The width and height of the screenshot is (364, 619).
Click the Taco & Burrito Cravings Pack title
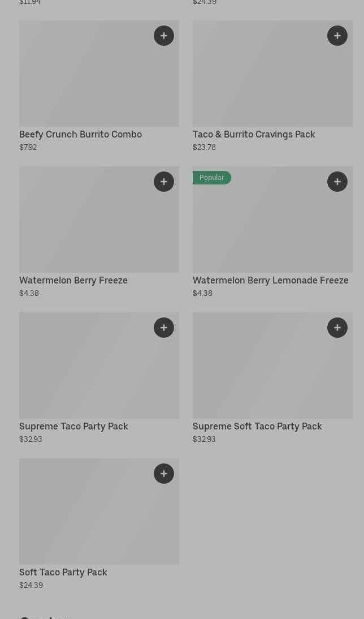254,134
